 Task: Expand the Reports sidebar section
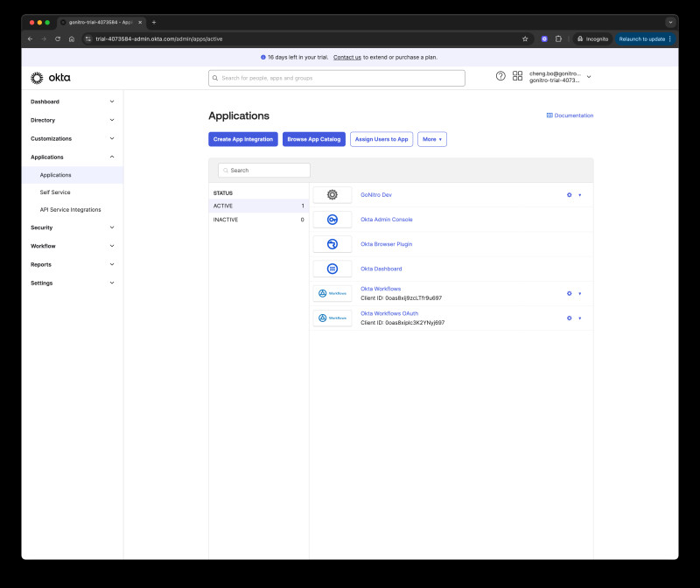(x=73, y=264)
